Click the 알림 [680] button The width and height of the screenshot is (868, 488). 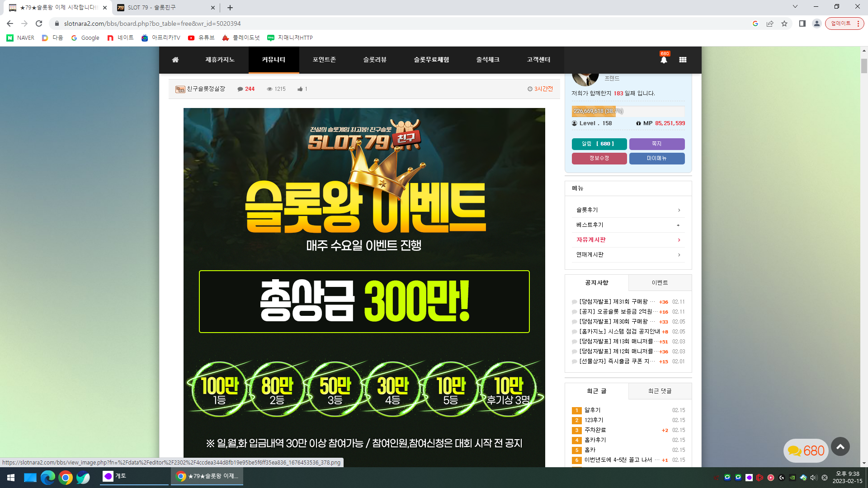pos(599,144)
